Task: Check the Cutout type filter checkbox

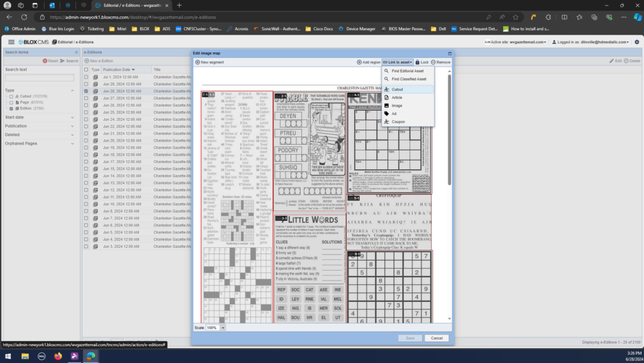Action: pyautogui.click(x=11, y=96)
